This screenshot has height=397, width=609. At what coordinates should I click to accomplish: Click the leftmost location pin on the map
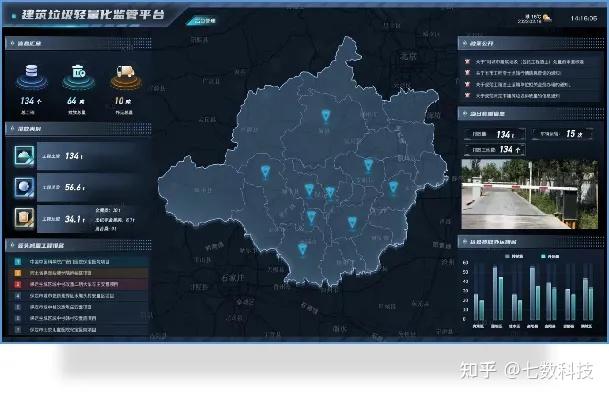pos(265,172)
